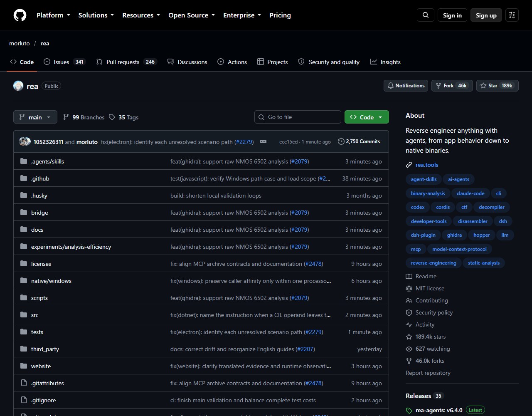Open the Pricing link
This screenshot has width=532, height=416.
(x=280, y=15)
